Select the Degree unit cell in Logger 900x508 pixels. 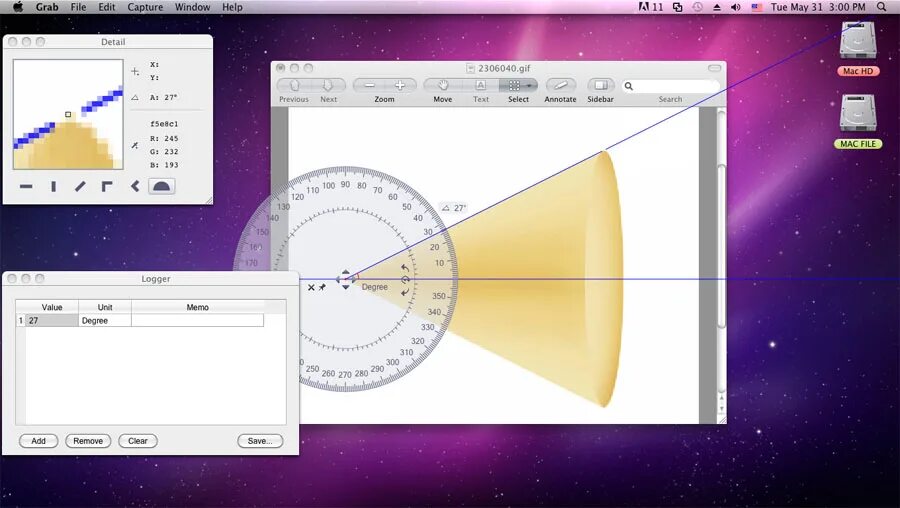pyautogui.click(x=105, y=320)
